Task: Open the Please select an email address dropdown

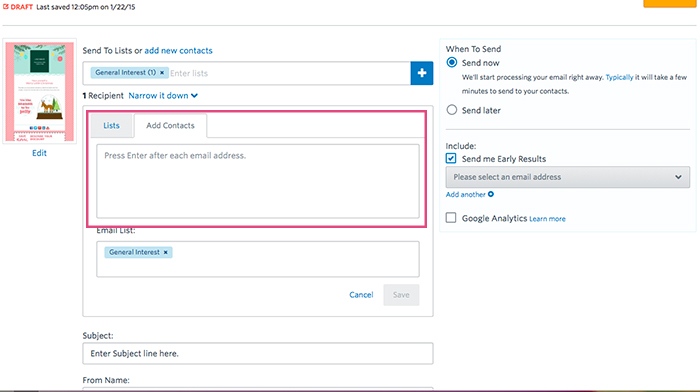Action: pos(567,177)
